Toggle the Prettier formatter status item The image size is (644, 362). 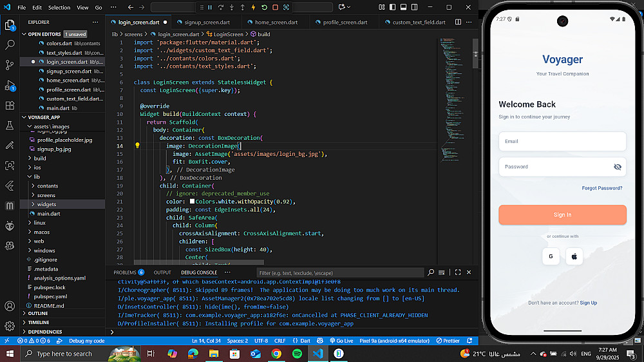click(x=448, y=341)
